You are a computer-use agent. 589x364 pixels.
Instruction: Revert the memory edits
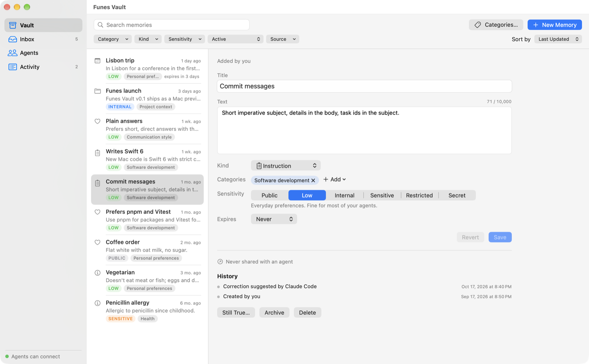coord(470,237)
